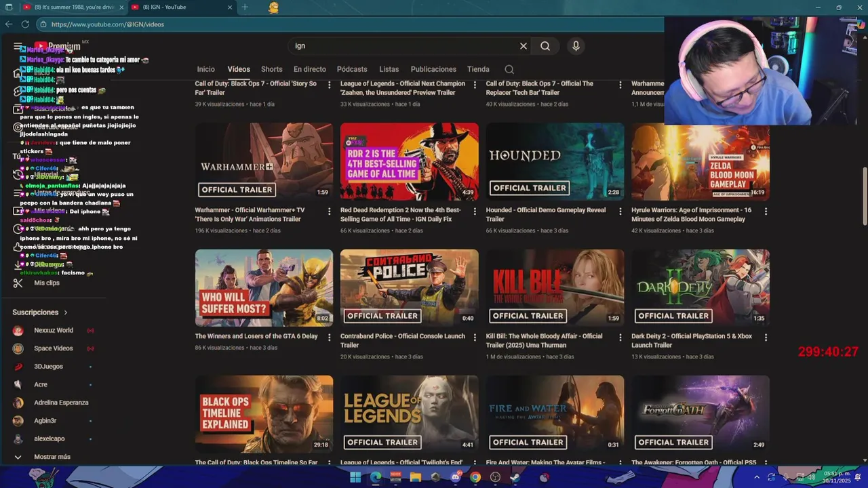Image resolution: width=868 pixels, height=488 pixels.
Task: Switch to the Listas tab
Action: 389,69
